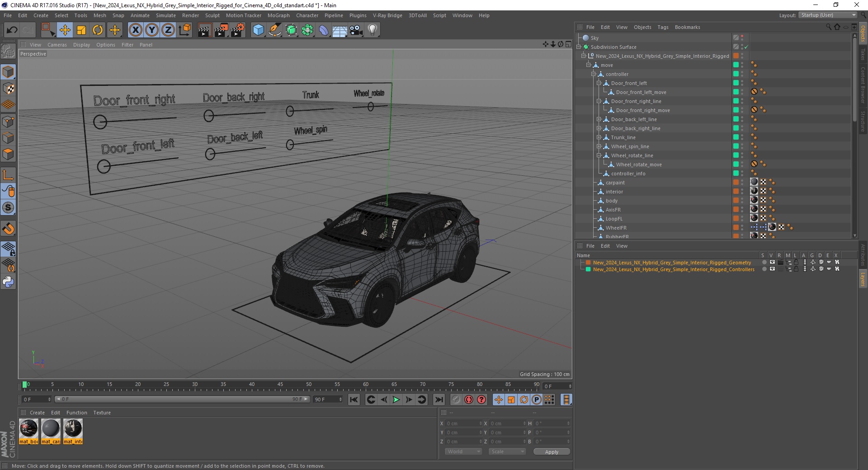Click the Undo arrow icon
868x470 pixels.
point(12,30)
